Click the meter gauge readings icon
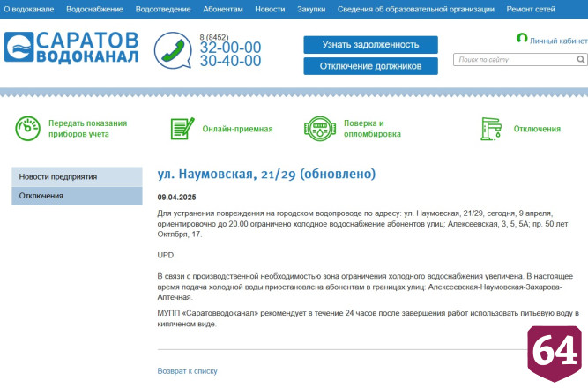588x388 pixels. pos(27,129)
